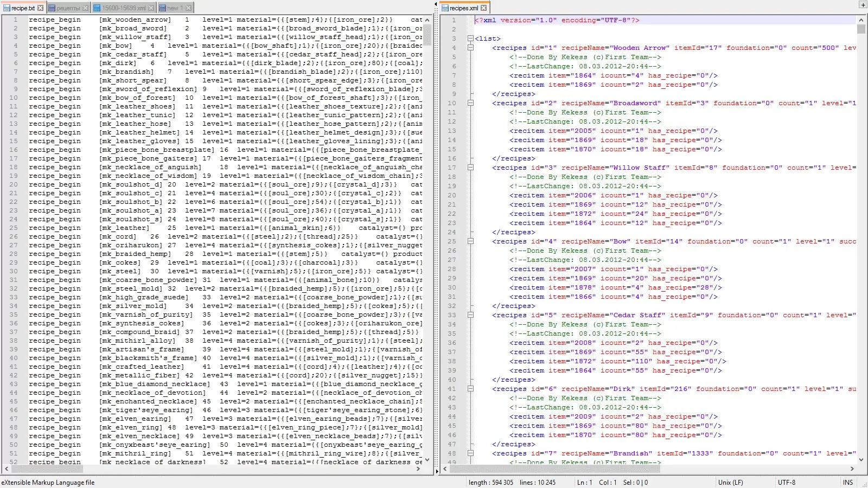Click [mk_wooden_arrow] in recipe.txt line 1
This screenshot has width=868, height=488.
[135, 20]
